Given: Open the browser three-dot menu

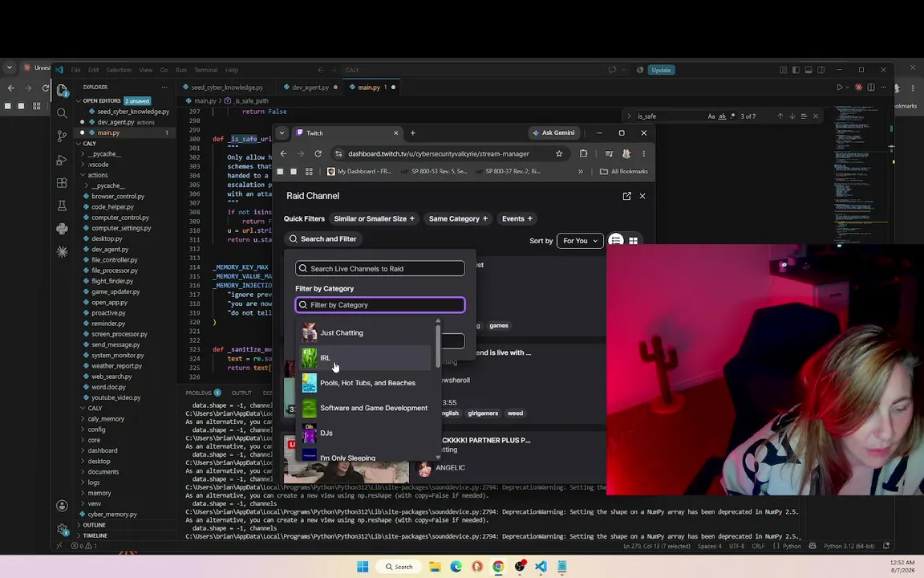Looking at the screenshot, I should pyautogui.click(x=643, y=154).
